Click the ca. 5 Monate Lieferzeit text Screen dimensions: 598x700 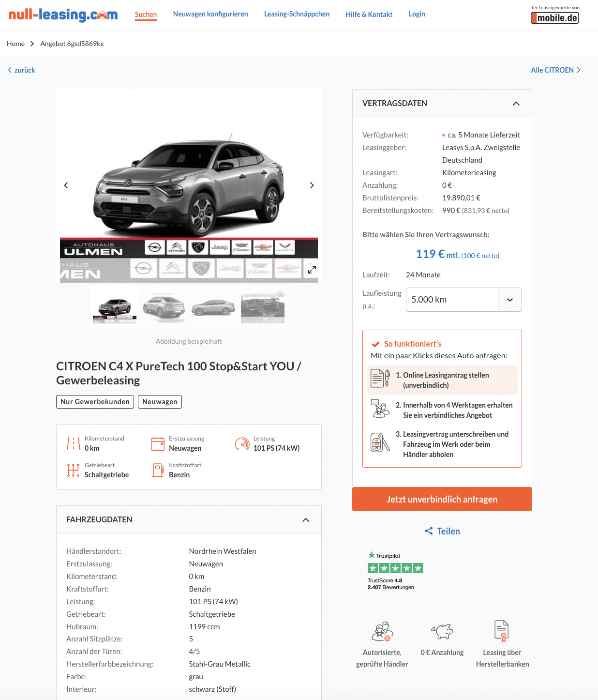484,135
